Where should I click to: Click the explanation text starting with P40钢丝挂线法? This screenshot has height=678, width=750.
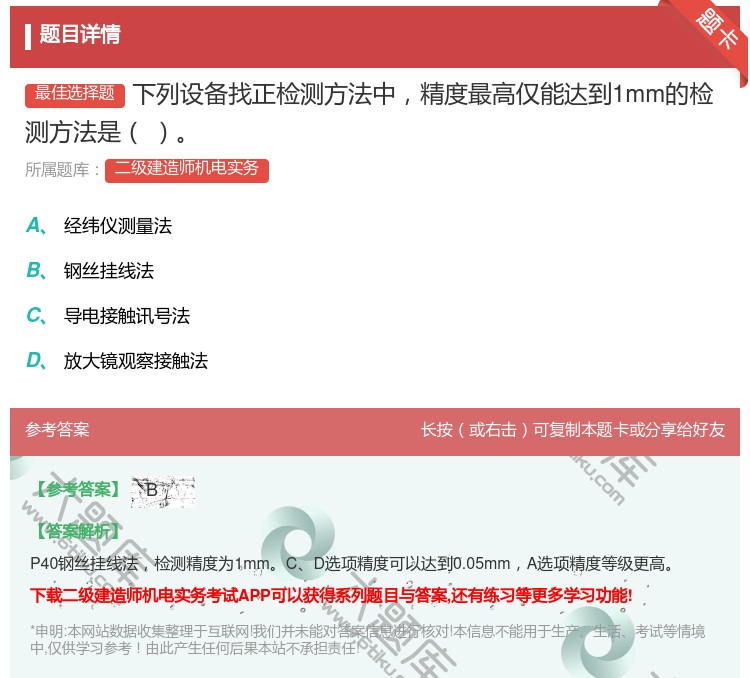352,564
